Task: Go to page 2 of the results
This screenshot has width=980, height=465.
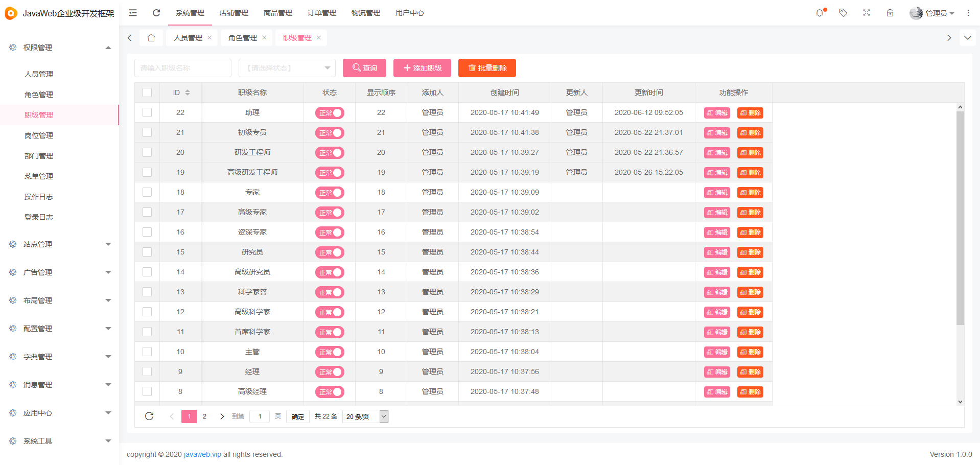Action: tap(204, 416)
